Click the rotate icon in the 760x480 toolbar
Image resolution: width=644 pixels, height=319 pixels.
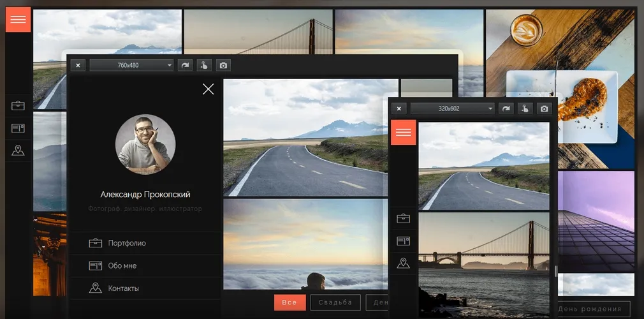(186, 65)
